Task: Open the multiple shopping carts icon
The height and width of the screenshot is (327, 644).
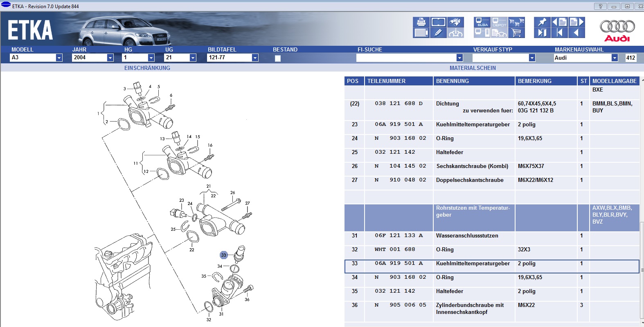Action: click(516, 22)
